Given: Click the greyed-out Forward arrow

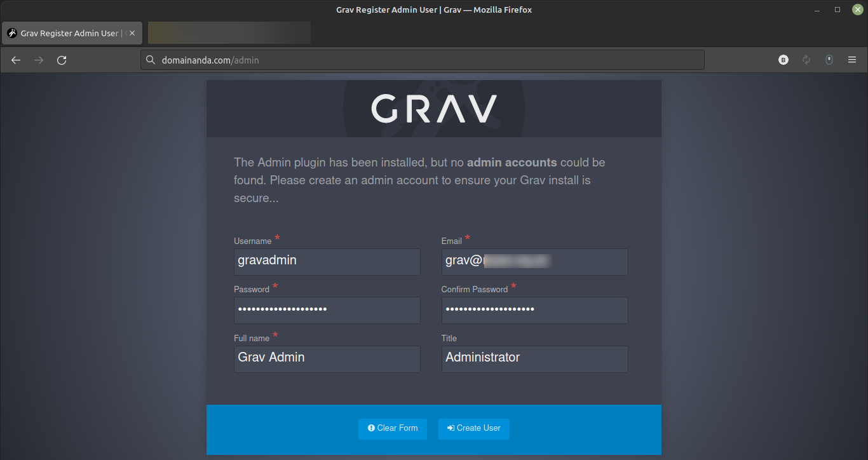Looking at the screenshot, I should tap(39, 60).
